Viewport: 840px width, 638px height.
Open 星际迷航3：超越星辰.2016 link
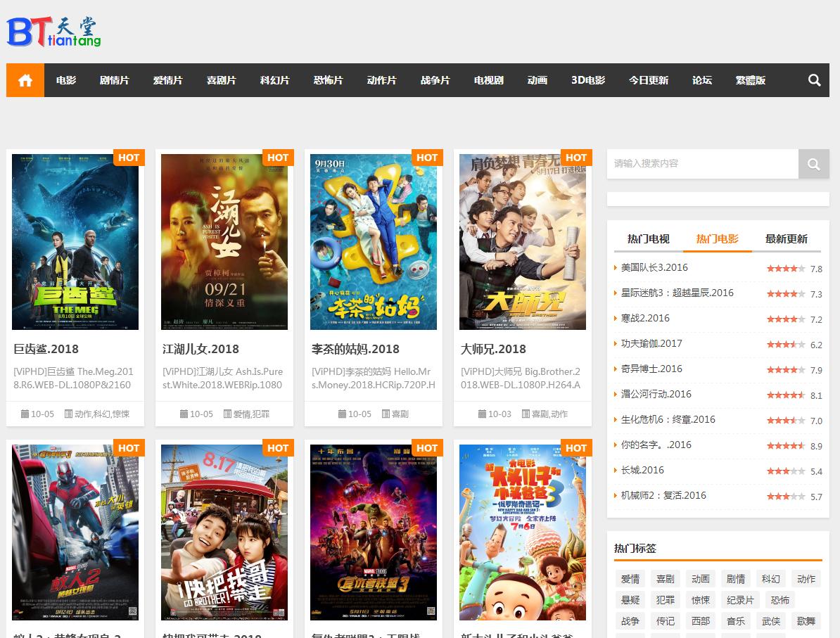point(677,293)
